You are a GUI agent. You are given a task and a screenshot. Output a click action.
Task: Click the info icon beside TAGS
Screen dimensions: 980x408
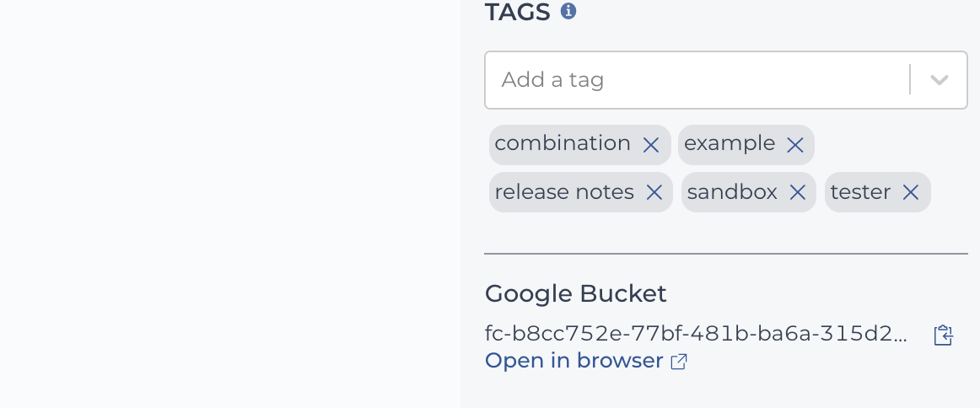(568, 11)
